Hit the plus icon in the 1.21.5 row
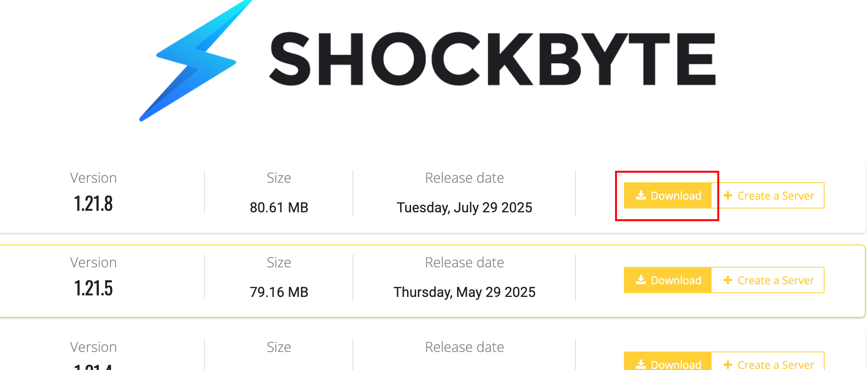Image resolution: width=868 pixels, height=370 pixels. pos(728,280)
